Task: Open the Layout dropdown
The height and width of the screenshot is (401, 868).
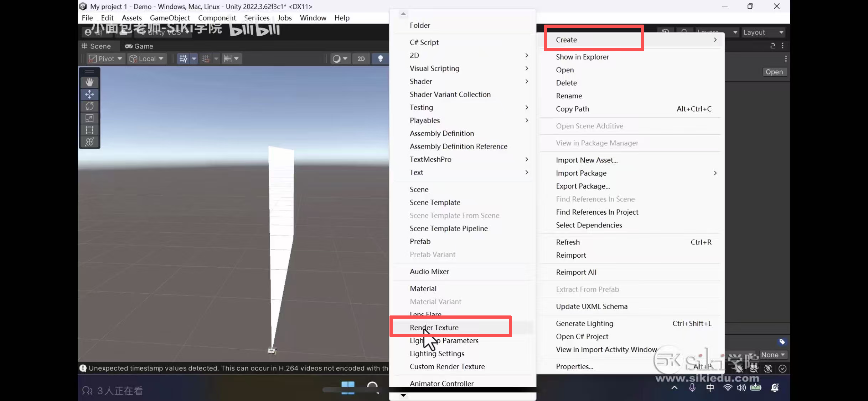Action: (x=763, y=32)
